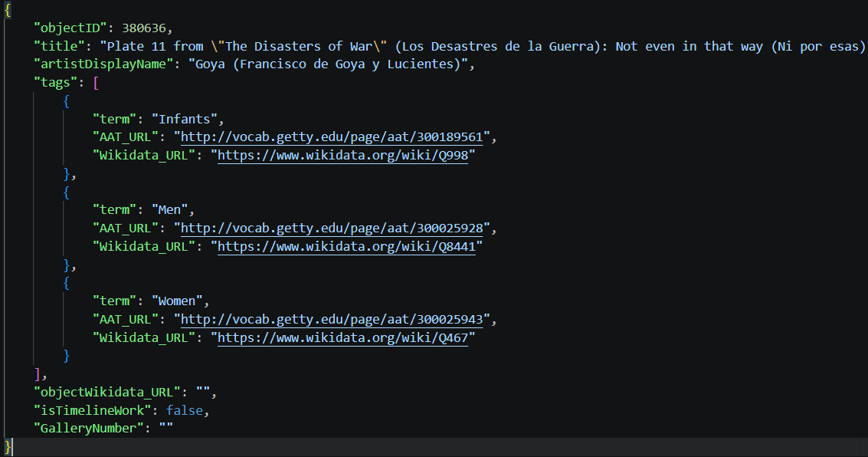Click the isTimelineWork value false
868x457 pixels.
coord(184,409)
